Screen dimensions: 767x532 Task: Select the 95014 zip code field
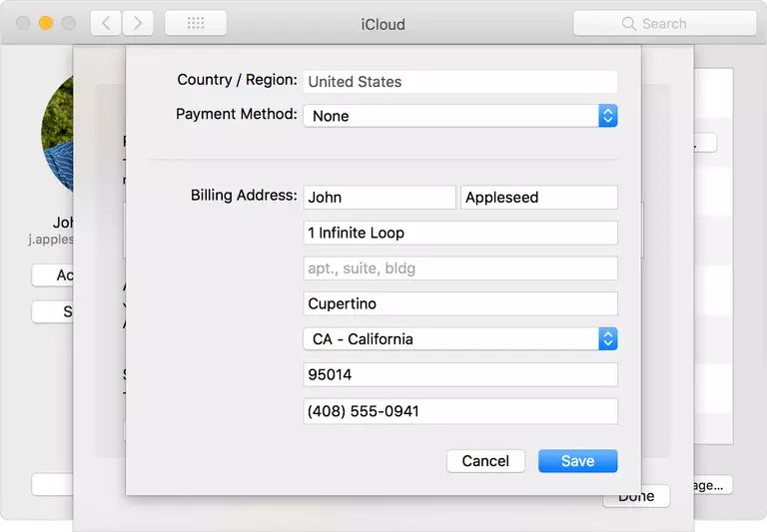pos(459,375)
